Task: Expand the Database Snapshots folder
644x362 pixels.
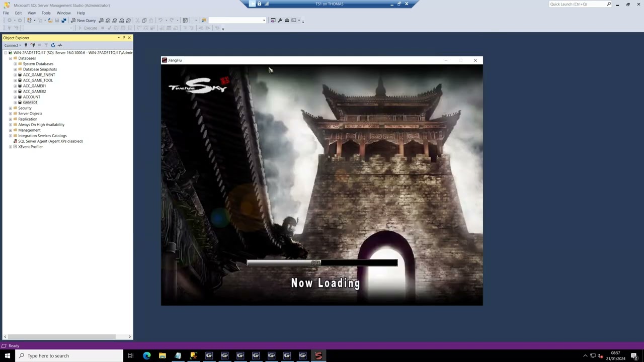Action: [15, 69]
